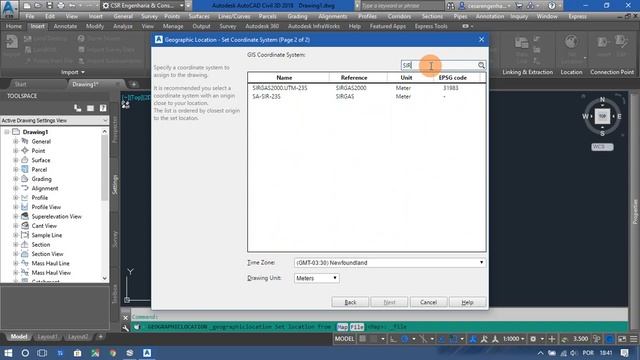This screenshot has height=360, width=640.
Task: Expand the Alignment tree node
Action: [16, 189]
